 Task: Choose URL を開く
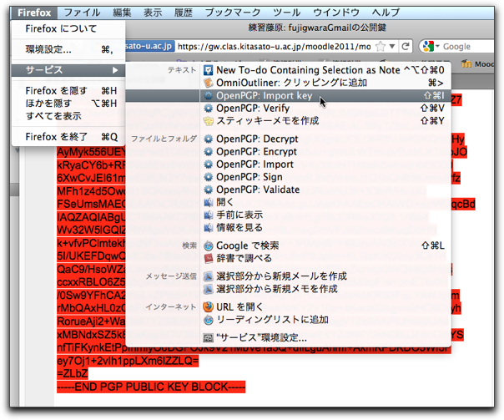[325, 306]
